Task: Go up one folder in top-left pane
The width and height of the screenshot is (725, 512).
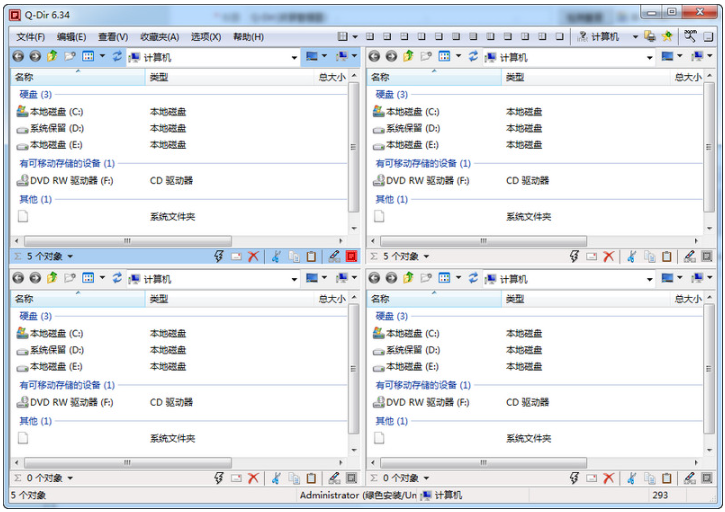Action: (x=52, y=56)
